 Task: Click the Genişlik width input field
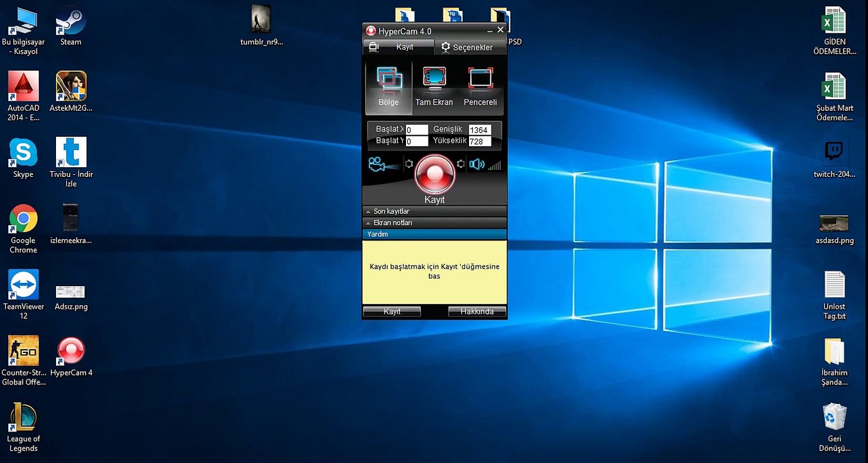pyautogui.click(x=479, y=130)
